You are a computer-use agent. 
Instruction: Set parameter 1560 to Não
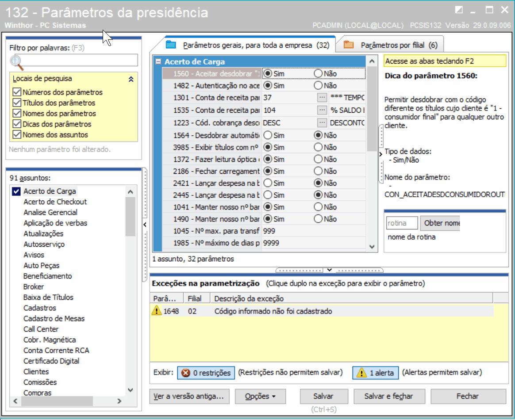tap(318, 73)
